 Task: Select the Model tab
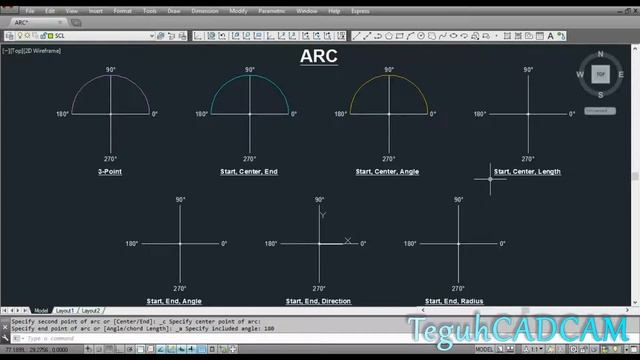click(x=41, y=311)
